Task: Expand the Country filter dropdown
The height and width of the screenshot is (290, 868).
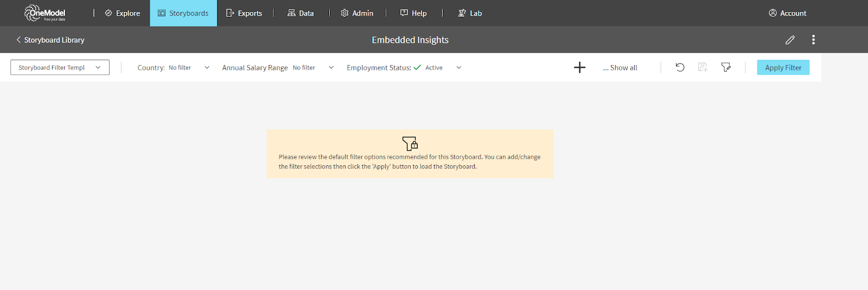Action: (x=207, y=68)
